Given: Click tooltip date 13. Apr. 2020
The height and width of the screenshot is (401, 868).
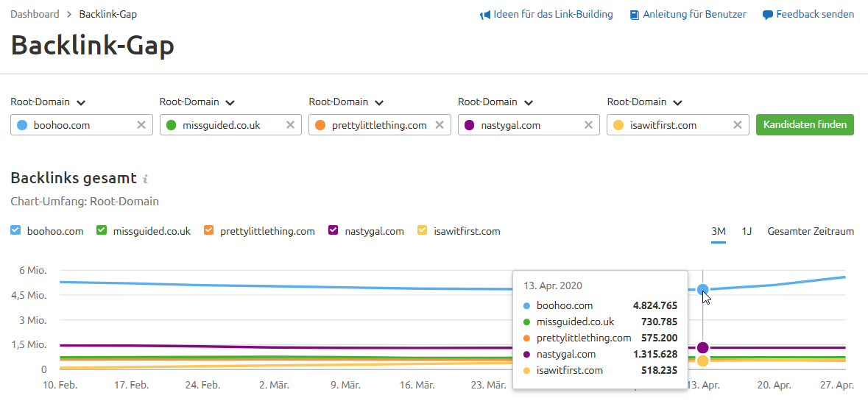Looking at the screenshot, I should tap(552, 286).
